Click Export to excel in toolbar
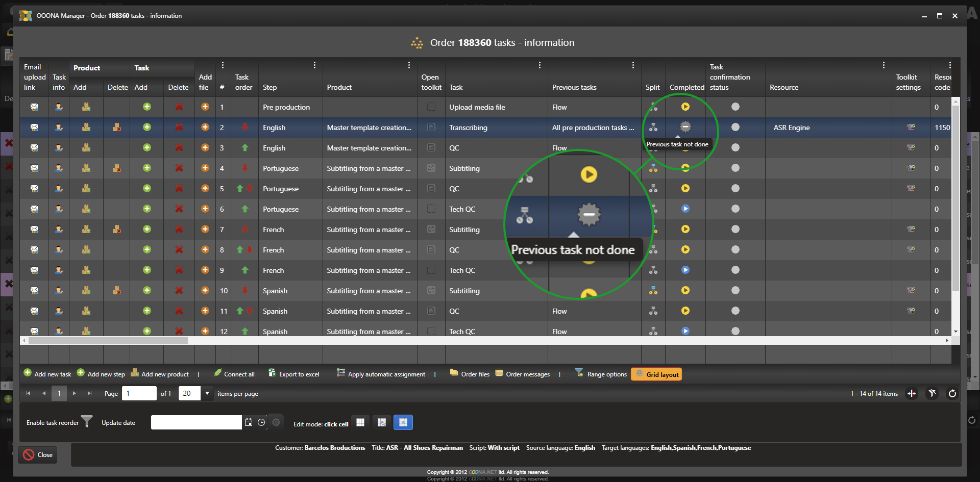 (294, 374)
